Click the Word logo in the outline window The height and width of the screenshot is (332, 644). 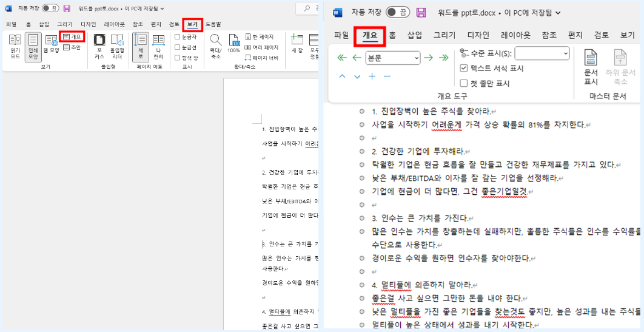click(338, 12)
